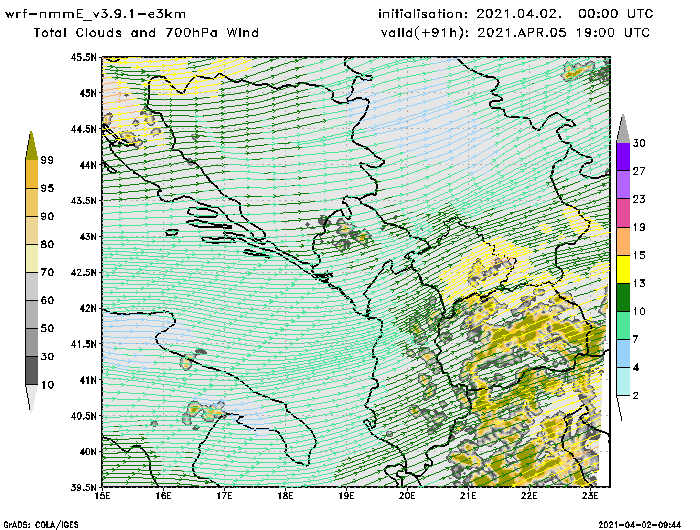
Task: Click the 27 label on the wind scale
Action: pos(639,171)
